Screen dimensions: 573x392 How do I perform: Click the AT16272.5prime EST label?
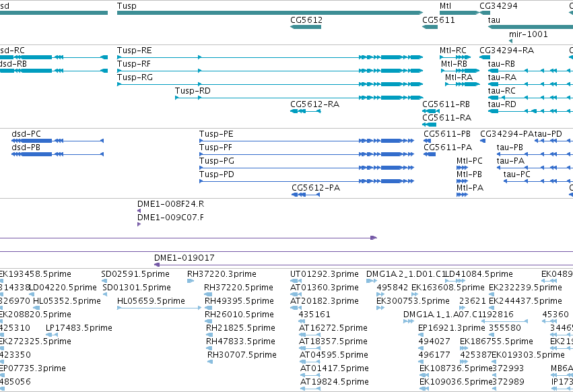coord(333,328)
